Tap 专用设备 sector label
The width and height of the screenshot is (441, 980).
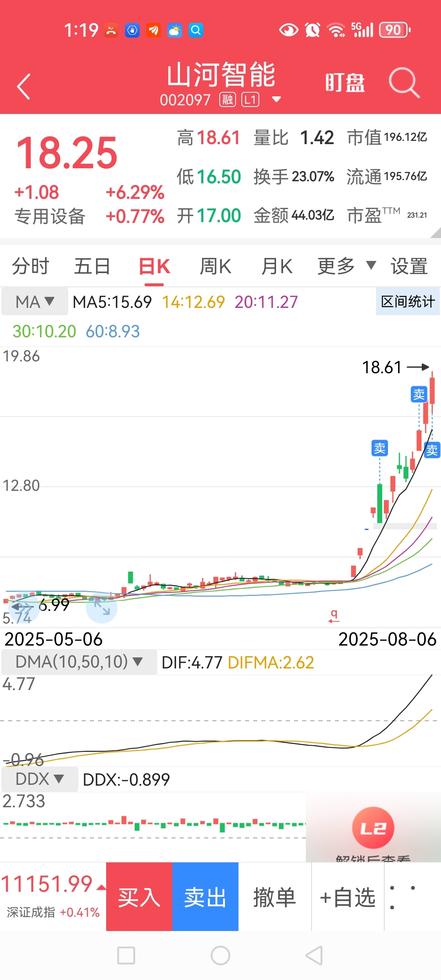tap(50, 216)
